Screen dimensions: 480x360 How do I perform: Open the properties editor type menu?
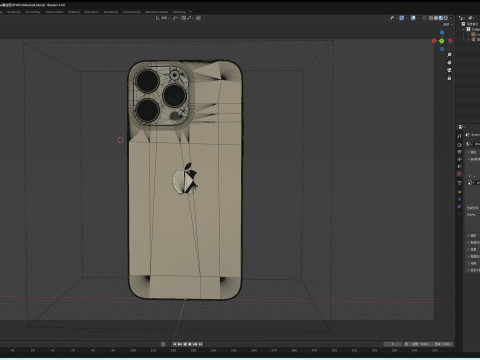pos(461,127)
